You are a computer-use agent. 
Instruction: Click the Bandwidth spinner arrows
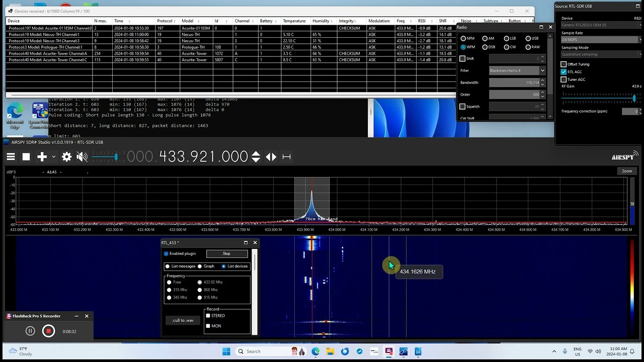tap(542, 82)
